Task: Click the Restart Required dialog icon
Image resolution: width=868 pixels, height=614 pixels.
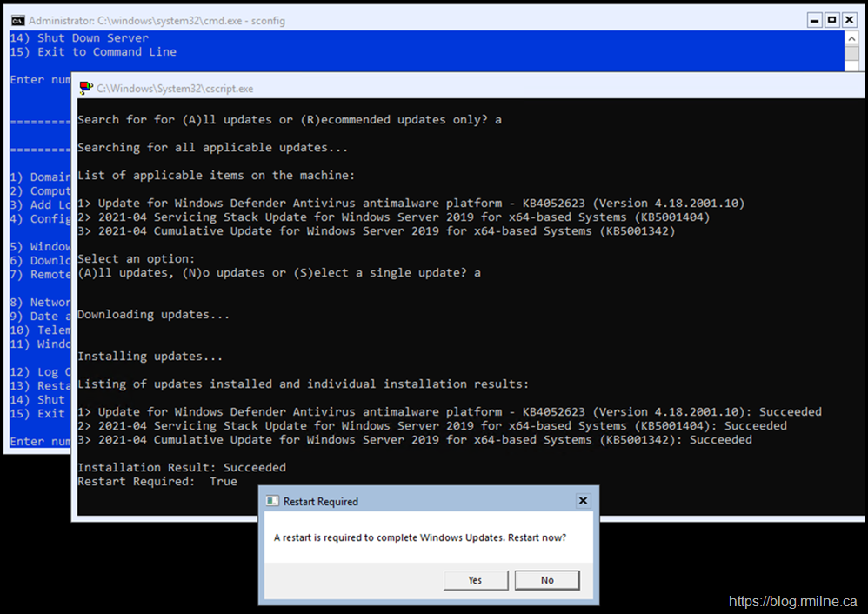Action: pyautogui.click(x=272, y=502)
